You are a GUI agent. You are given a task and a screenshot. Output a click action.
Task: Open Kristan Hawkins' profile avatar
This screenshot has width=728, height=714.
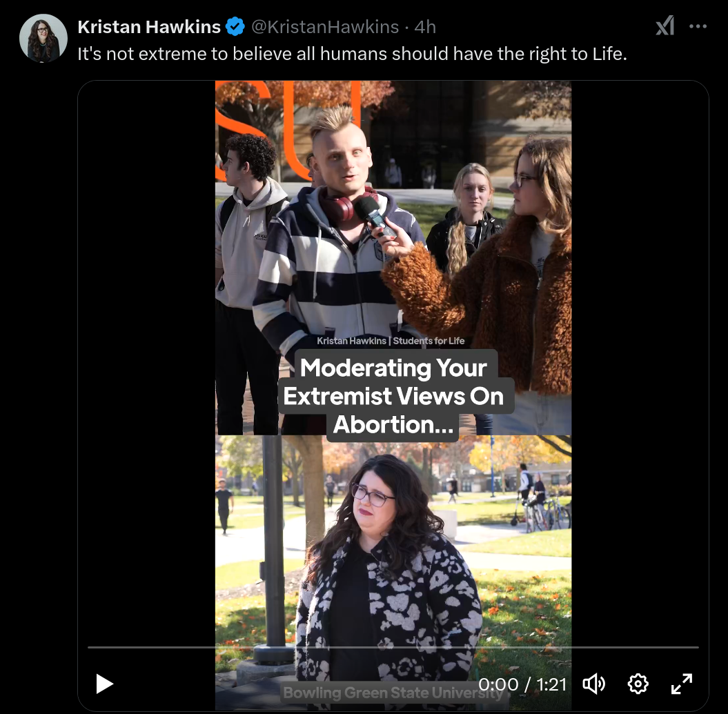[43, 38]
